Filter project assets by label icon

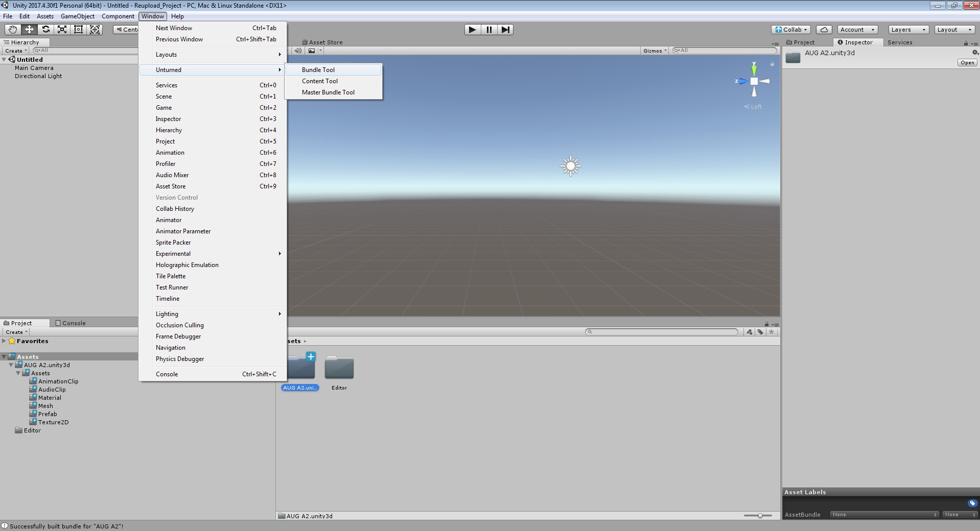tap(760, 332)
